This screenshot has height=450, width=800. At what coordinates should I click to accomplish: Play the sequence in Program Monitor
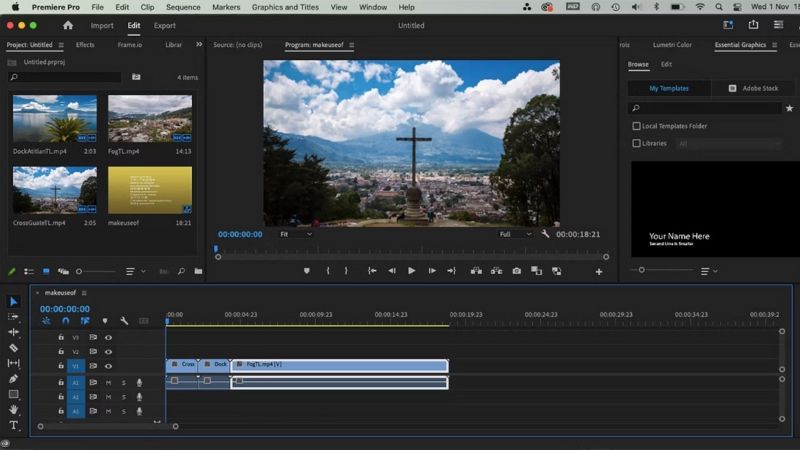pos(411,271)
